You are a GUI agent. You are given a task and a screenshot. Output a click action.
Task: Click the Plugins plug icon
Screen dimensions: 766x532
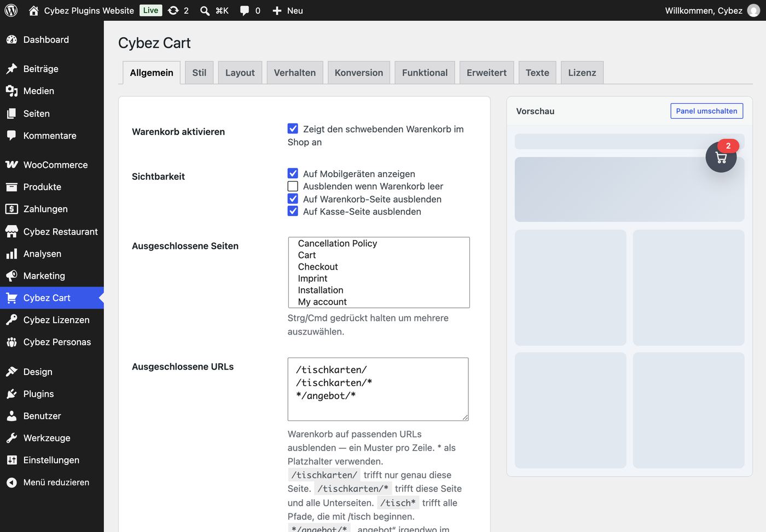(11, 394)
